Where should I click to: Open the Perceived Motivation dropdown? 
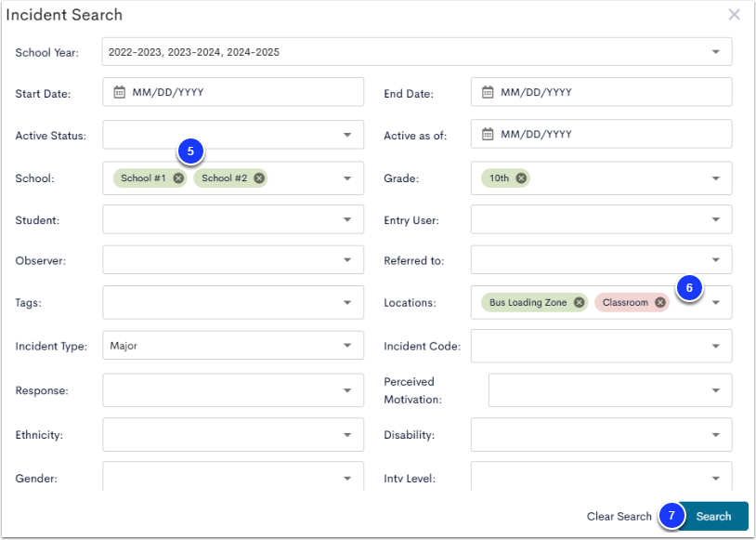click(610, 390)
